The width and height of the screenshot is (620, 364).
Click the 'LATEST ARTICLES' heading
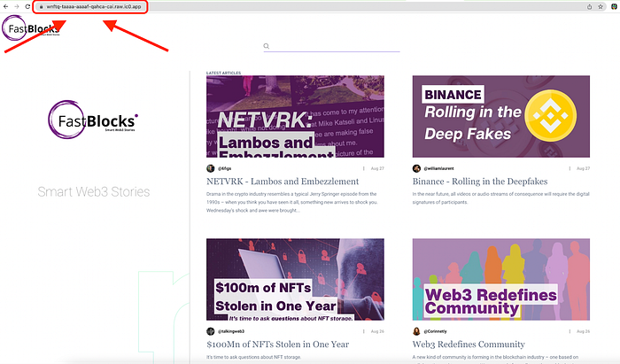pyautogui.click(x=223, y=73)
